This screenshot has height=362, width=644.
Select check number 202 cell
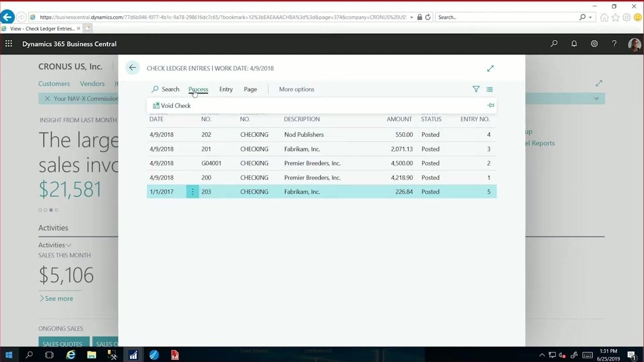pos(206,135)
